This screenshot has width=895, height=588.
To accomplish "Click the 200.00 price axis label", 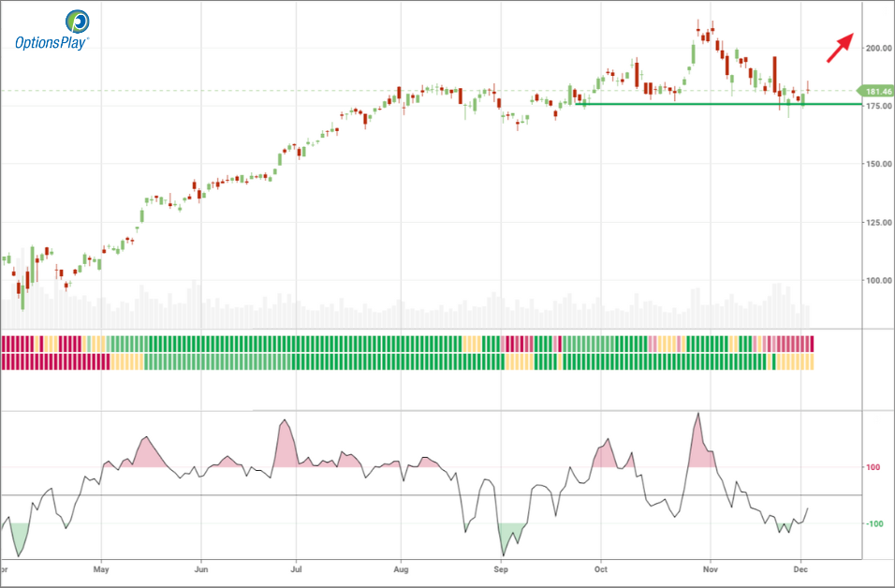I will tap(878, 48).
